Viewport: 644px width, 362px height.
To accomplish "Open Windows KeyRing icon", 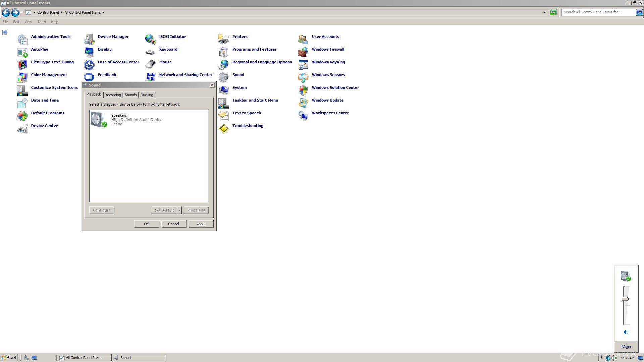I will click(303, 65).
